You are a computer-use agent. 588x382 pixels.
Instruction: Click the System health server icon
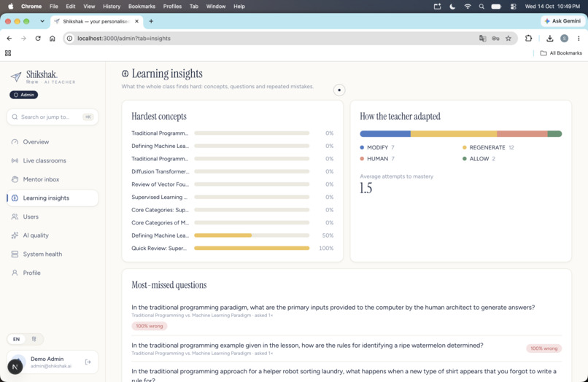[15, 254]
